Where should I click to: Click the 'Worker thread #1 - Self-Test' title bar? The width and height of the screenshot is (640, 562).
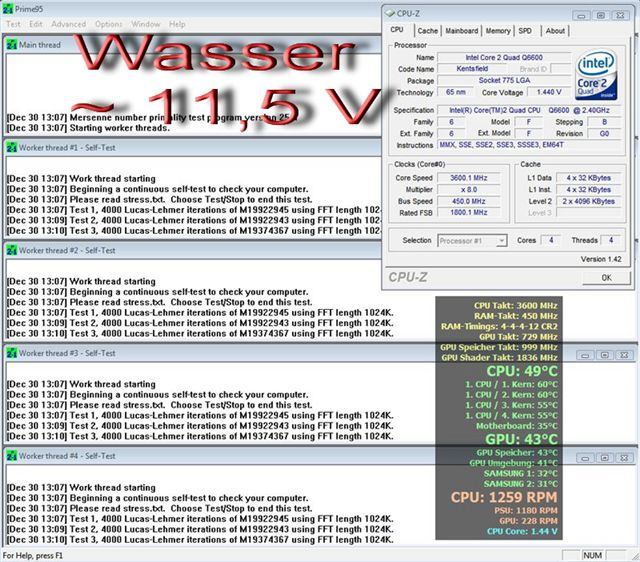coord(192,148)
